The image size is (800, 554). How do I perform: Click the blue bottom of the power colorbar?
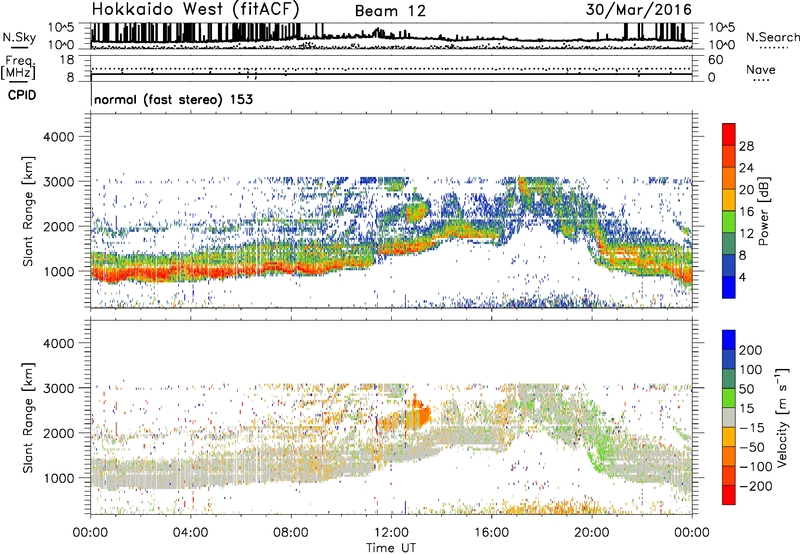729,287
